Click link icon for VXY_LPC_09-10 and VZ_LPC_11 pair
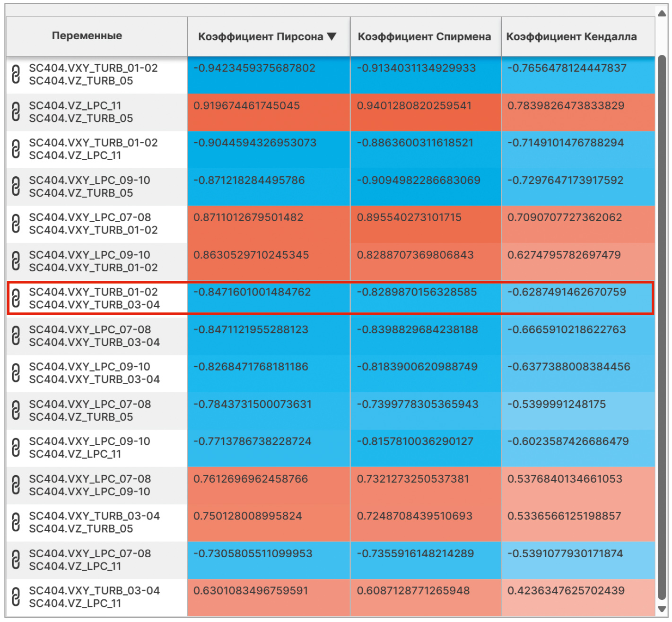Screen dimensions: 672x622 point(16,448)
